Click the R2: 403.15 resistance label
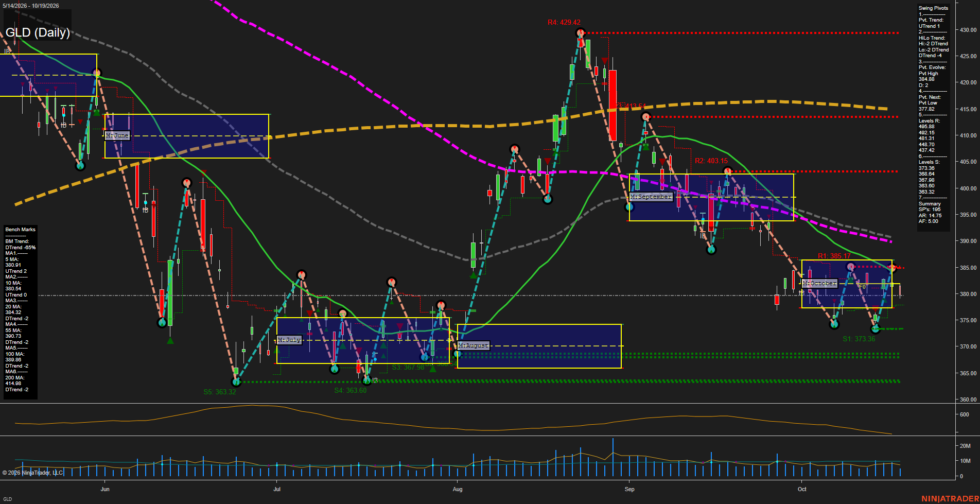 711,161
